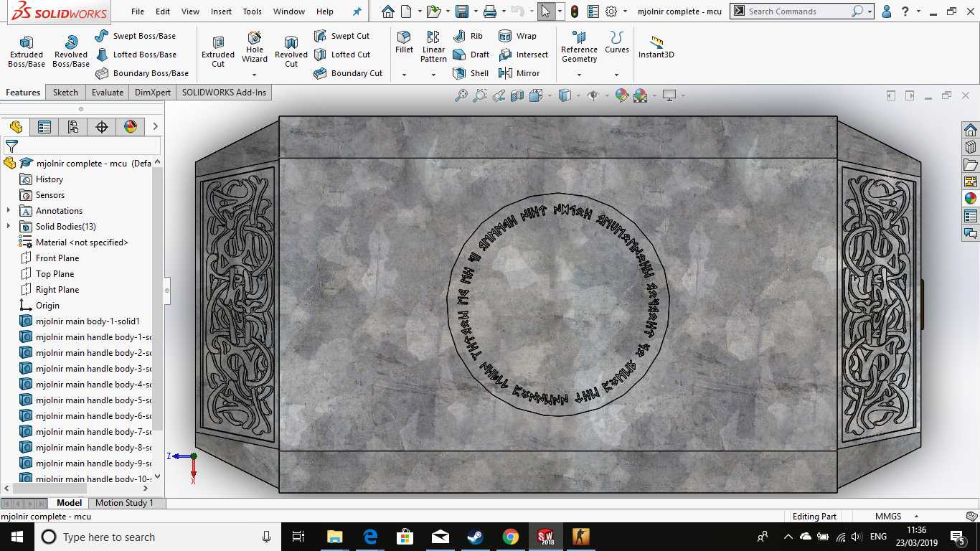Click Zoom to Fit in view toolbar
The height and width of the screenshot is (551, 980).
pos(461,95)
